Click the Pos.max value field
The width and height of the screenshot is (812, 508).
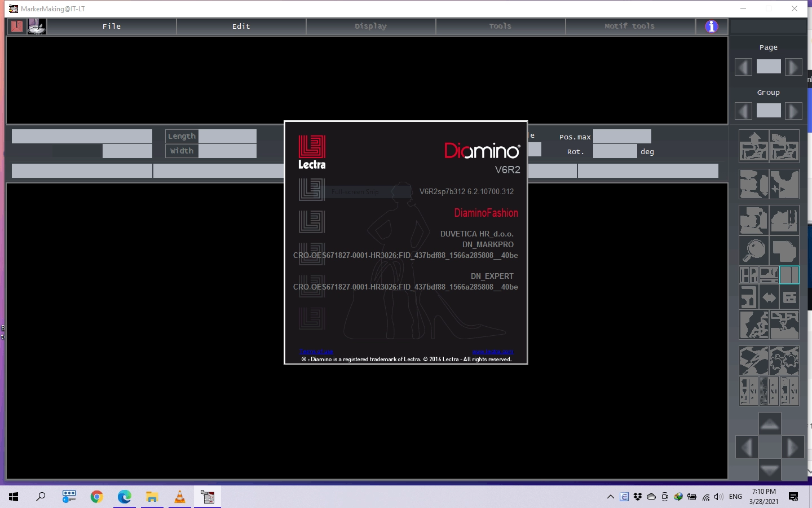tap(622, 137)
